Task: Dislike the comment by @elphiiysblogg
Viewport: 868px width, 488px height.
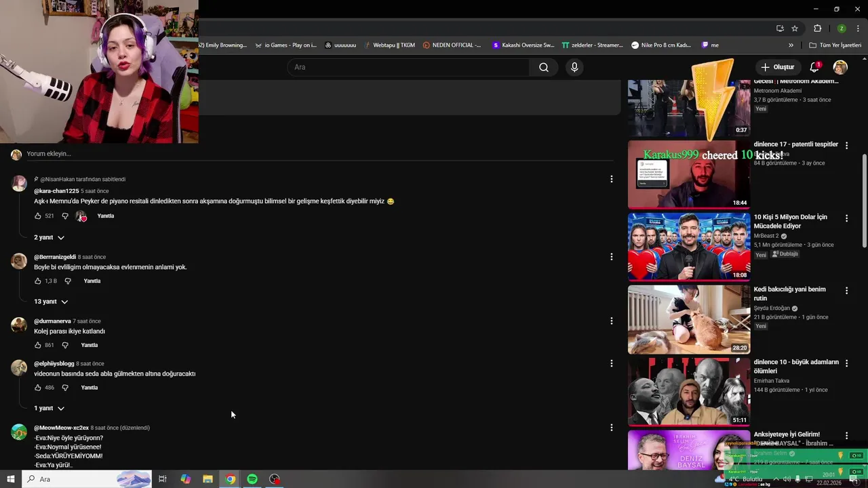Action: click(x=65, y=388)
